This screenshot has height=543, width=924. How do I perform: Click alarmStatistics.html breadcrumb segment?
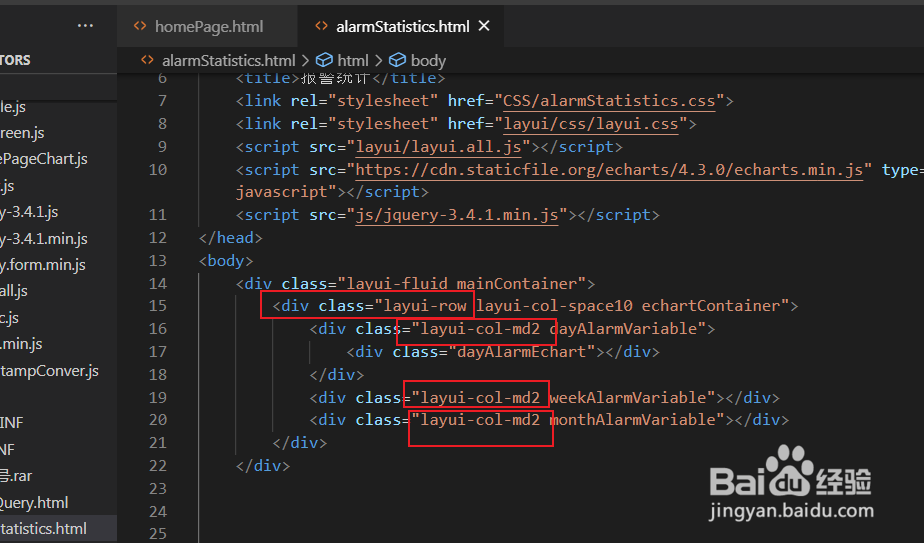[x=229, y=61]
